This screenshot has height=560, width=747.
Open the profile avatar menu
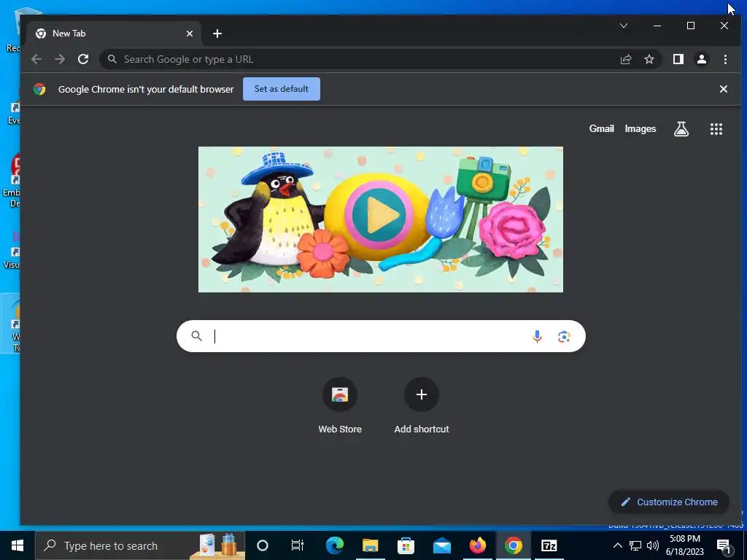point(701,59)
